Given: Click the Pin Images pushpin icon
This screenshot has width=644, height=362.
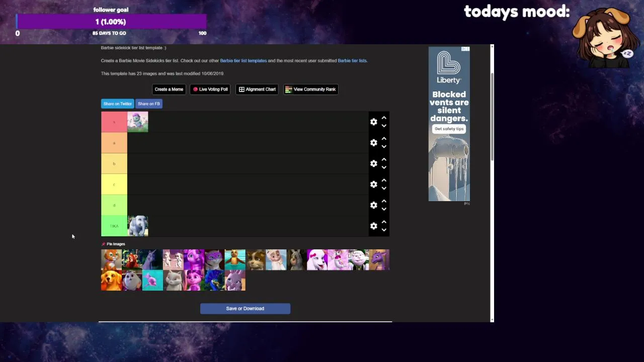Looking at the screenshot, I should click(x=104, y=244).
